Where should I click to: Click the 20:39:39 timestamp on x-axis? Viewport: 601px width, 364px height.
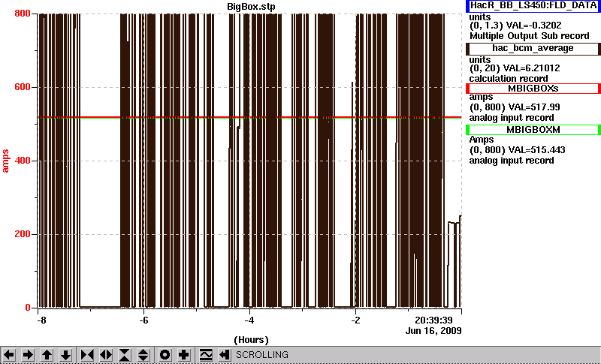point(434,320)
